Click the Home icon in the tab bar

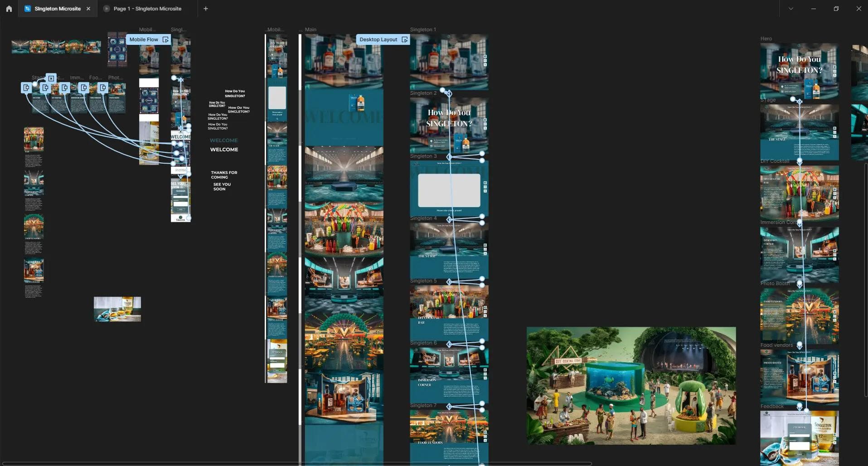click(9, 9)
